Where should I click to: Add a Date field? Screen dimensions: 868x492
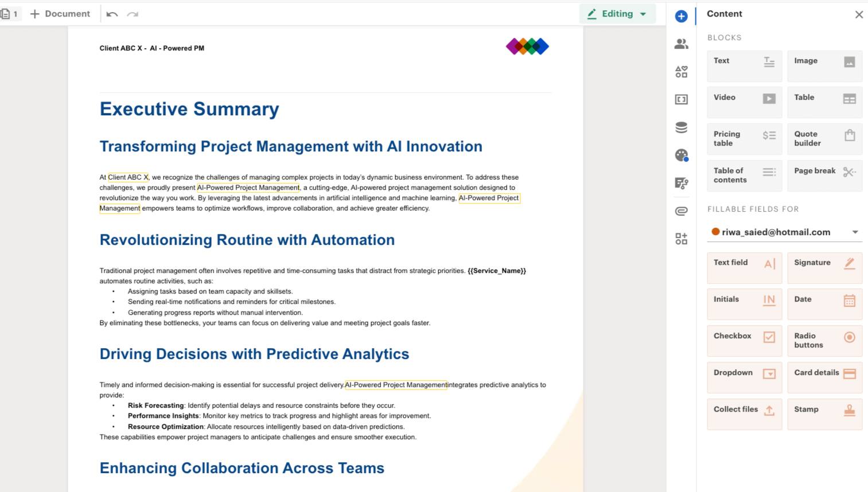click(824, 304)
